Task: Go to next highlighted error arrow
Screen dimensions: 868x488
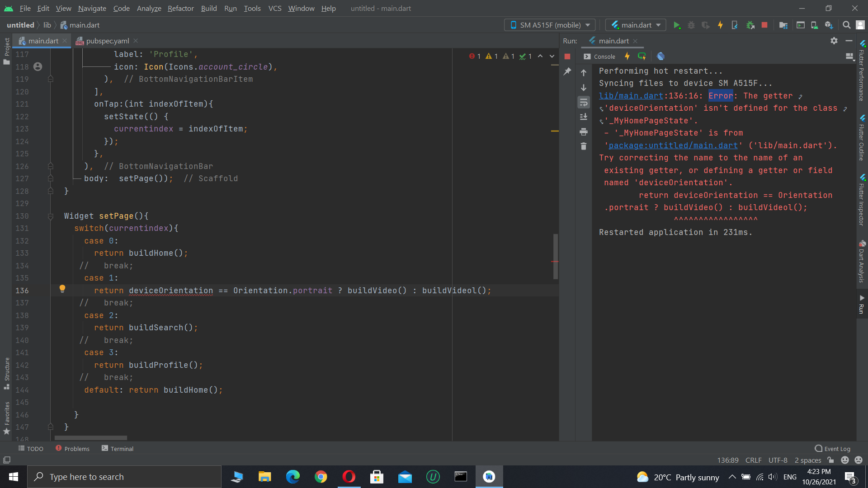Action: [x=552, y=56]
